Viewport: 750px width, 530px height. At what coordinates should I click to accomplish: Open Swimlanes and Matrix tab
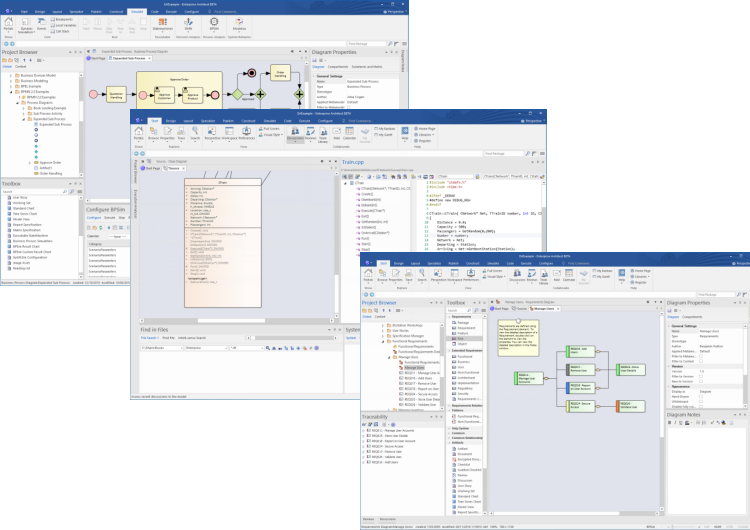click(367, 67)
